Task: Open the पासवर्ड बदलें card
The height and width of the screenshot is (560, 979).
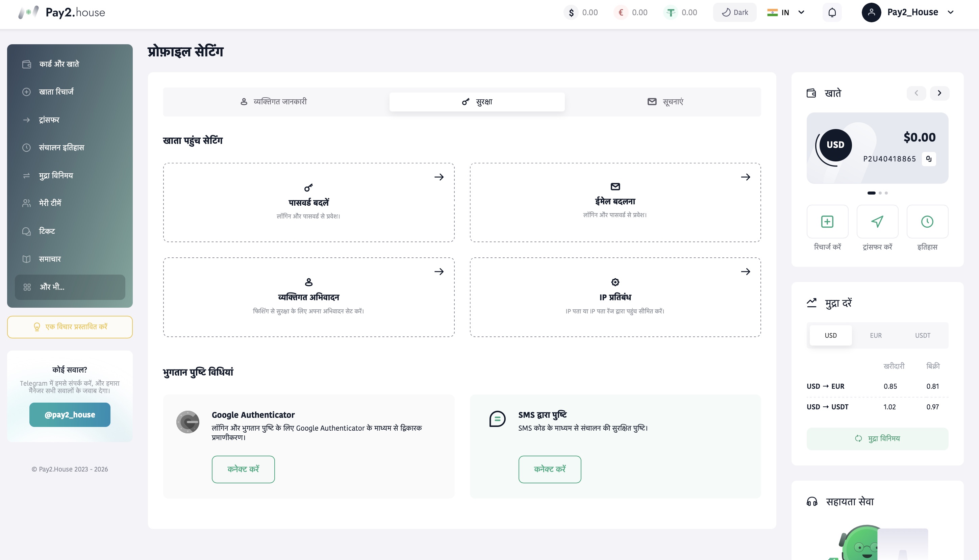Action: point(308,203)
